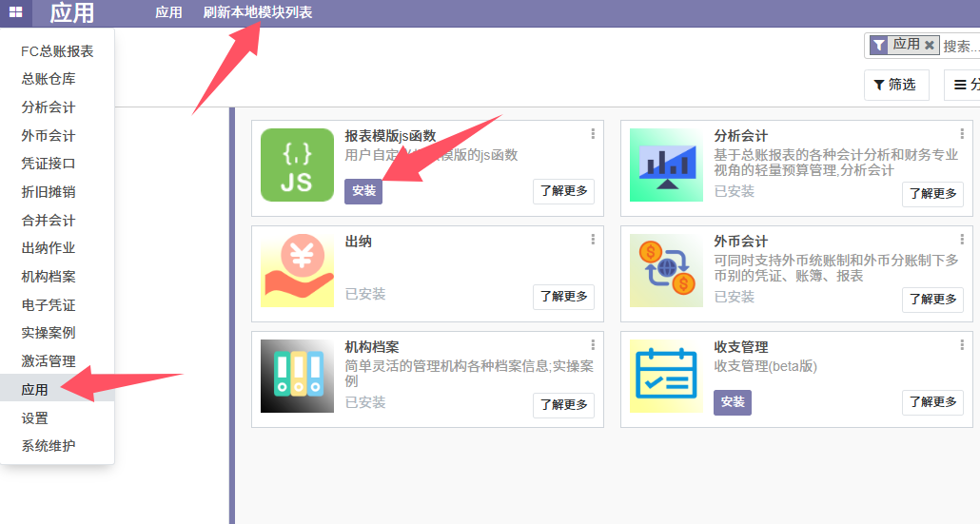Screen dimensions: 980x524
Task: Open kebab menu on 分析会计 card
Action: coord(962,134)
